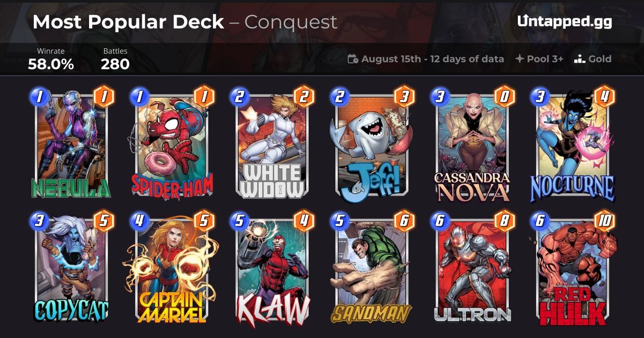Click the 58.0% winrate value
Image resolution: width=644 pixels, height=338 pixels.
coord(51,64)
